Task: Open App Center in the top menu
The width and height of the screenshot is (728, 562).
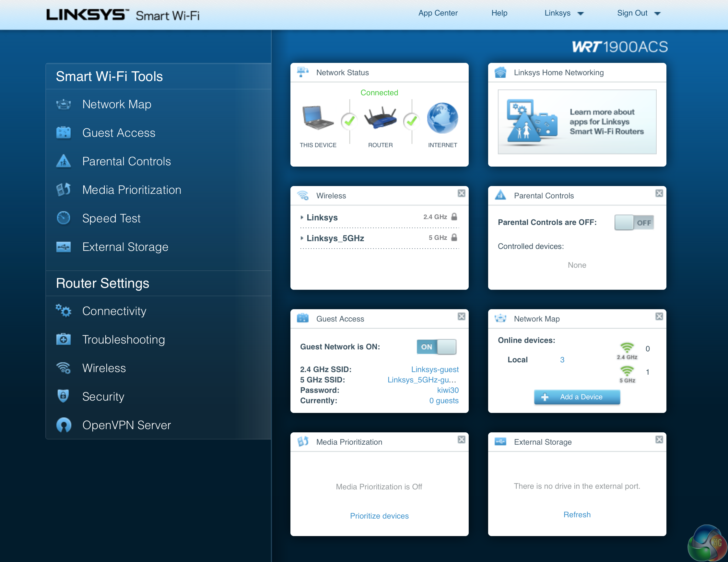Action: coord(438,13)
